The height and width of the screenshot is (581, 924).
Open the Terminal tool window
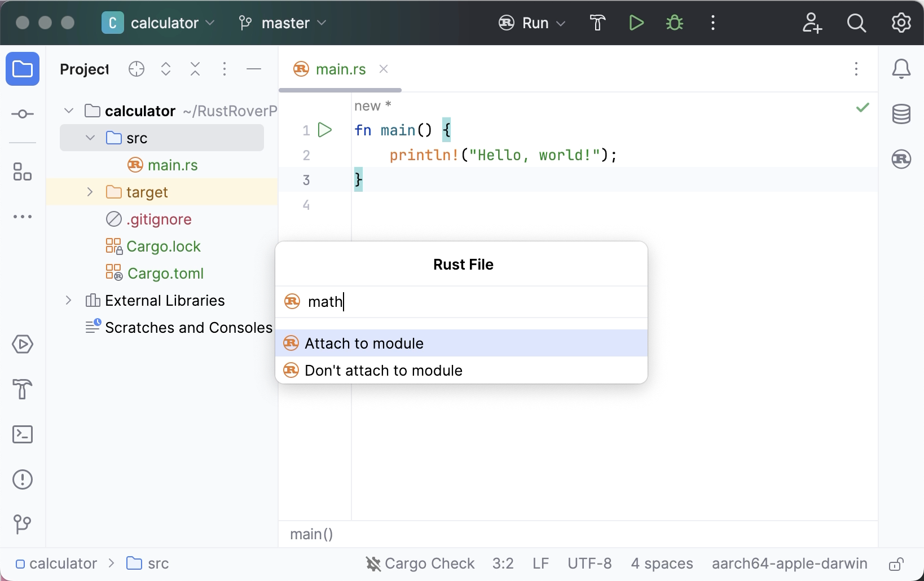23,434
